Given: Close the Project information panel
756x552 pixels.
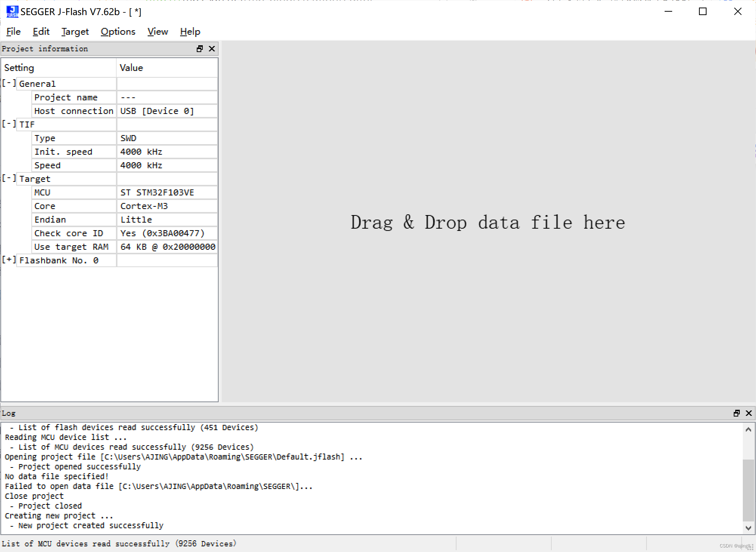Looking at the screenshot, I should (x=212, y=49).
